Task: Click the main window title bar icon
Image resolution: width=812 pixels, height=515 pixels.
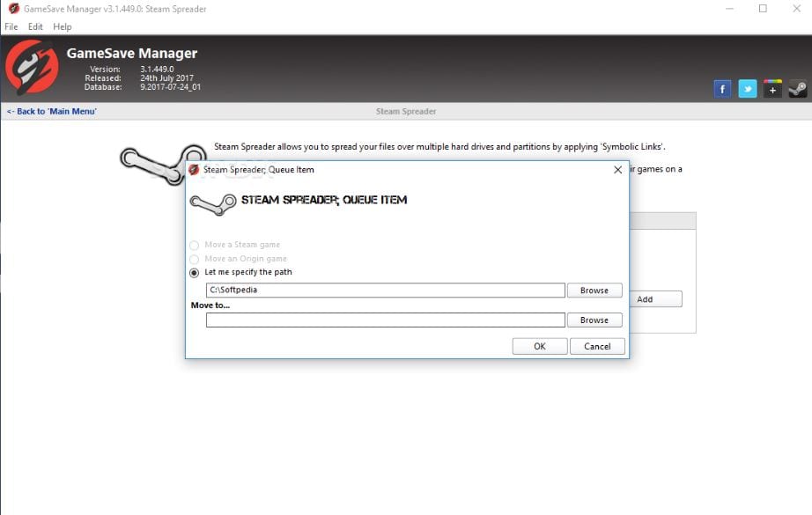Action: pyautogui.click(x=13, y=9)
